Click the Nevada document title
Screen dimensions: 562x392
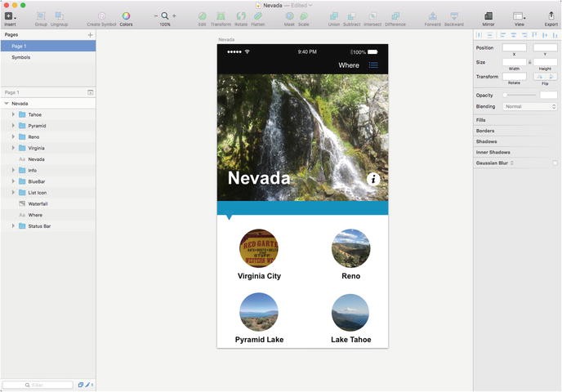click(273, 6)
